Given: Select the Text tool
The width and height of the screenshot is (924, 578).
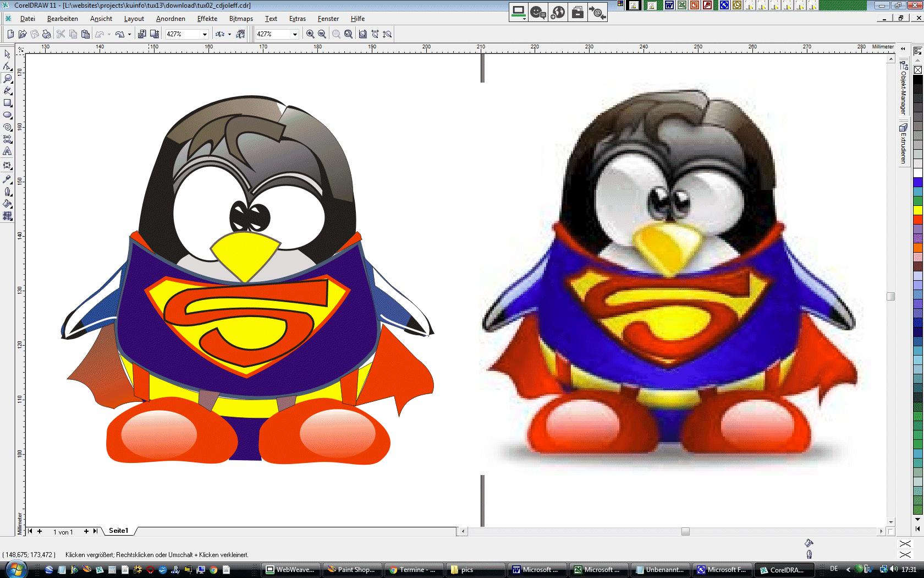Looking at the screenshot, I should click(7, 151).
